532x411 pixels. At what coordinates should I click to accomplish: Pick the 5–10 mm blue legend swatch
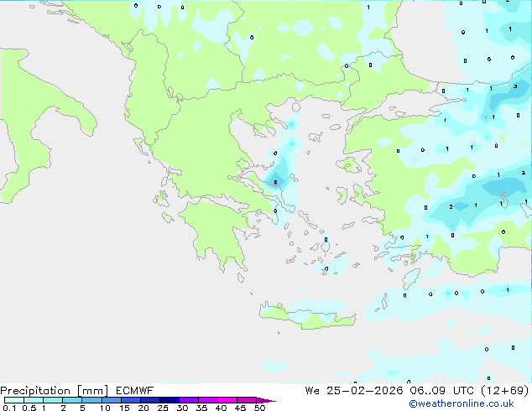click(x=91, y=400)
